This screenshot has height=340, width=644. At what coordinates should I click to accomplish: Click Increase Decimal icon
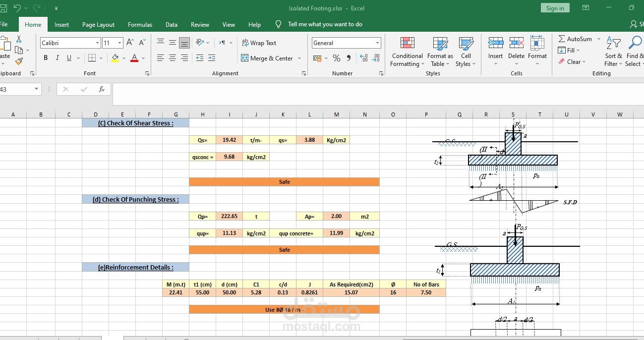pos(363,58)
